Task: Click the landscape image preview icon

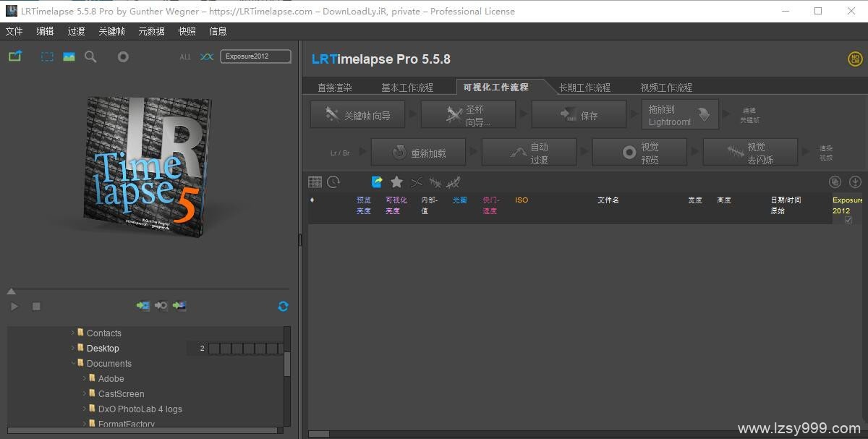Action: [x=69, y=56]
